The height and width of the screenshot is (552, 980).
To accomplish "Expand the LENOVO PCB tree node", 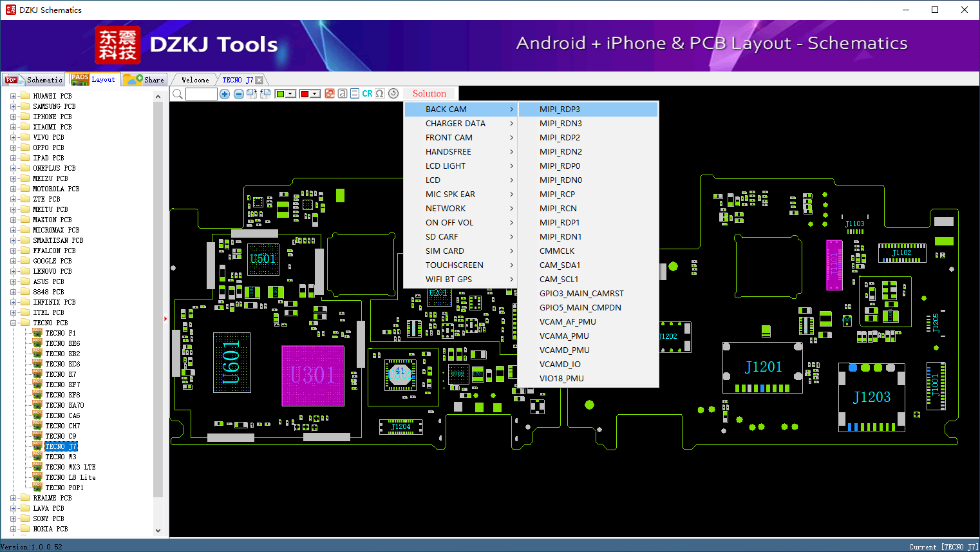I will pyautogui.click(x=13, y=271).
